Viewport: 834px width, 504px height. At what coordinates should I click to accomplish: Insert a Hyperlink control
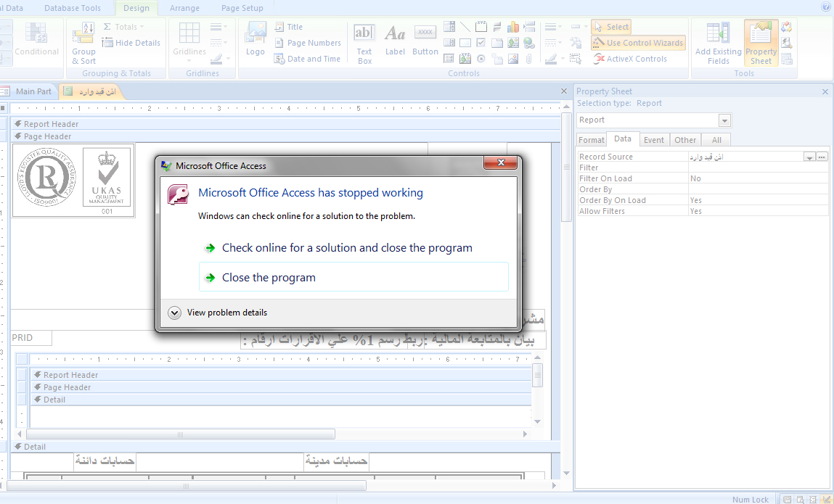(529, 43)
